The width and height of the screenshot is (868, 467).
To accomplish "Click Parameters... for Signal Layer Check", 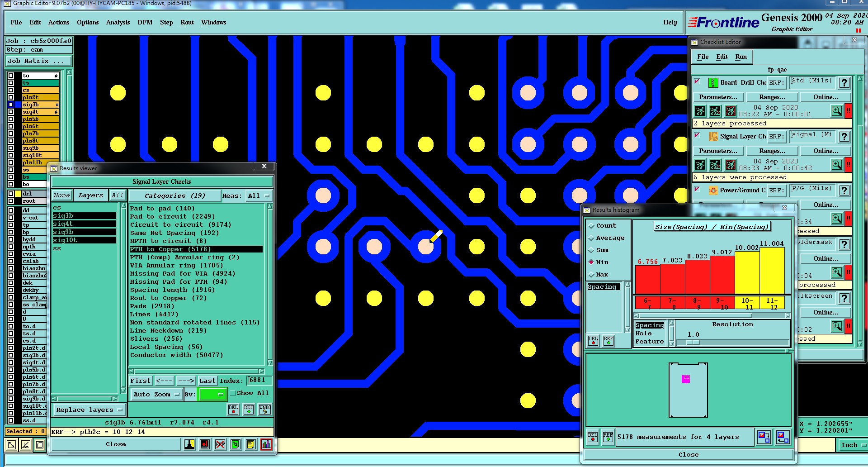I will coord(718,151).
